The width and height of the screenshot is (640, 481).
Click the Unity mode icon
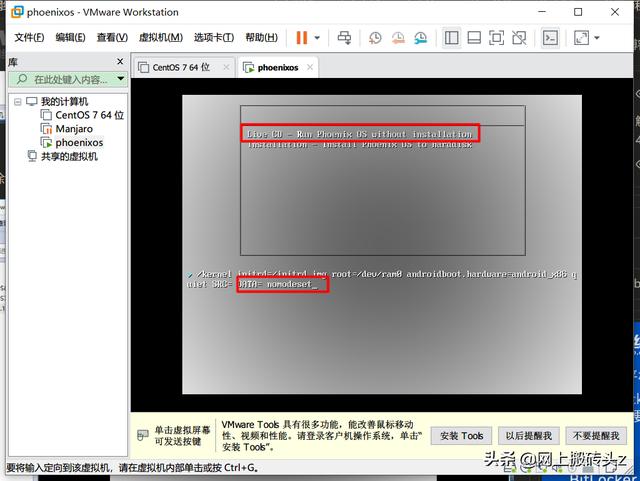(x=519, y=38)
